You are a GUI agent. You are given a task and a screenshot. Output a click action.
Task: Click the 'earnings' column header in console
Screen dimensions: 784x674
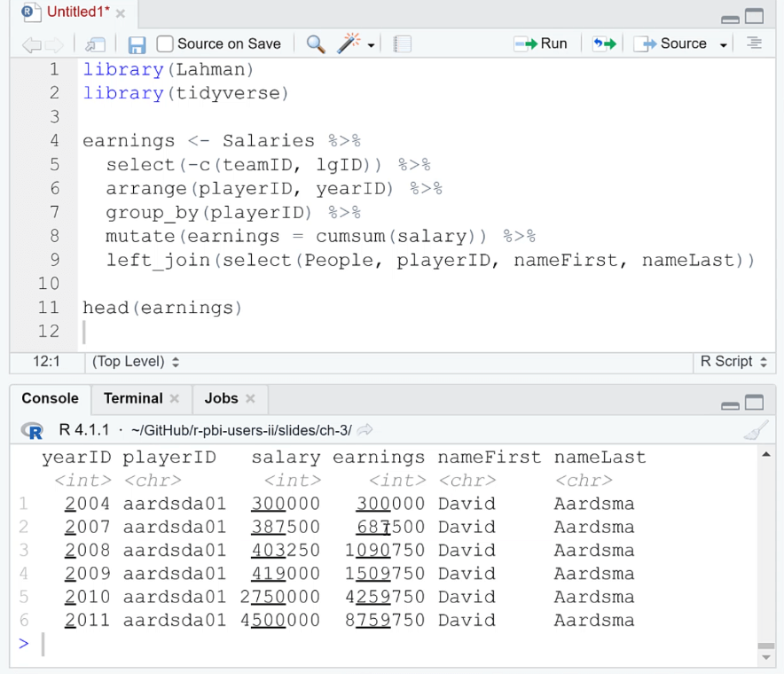379,457
